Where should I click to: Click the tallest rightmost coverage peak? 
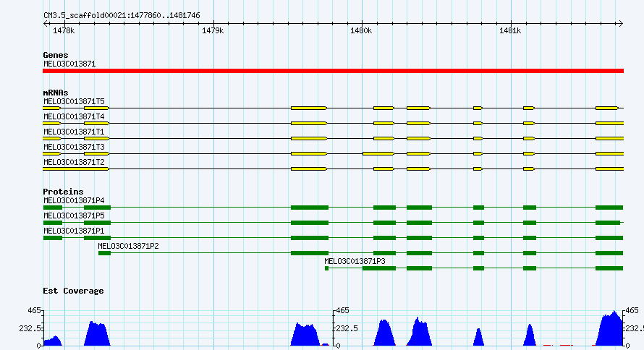coord(610,329)
